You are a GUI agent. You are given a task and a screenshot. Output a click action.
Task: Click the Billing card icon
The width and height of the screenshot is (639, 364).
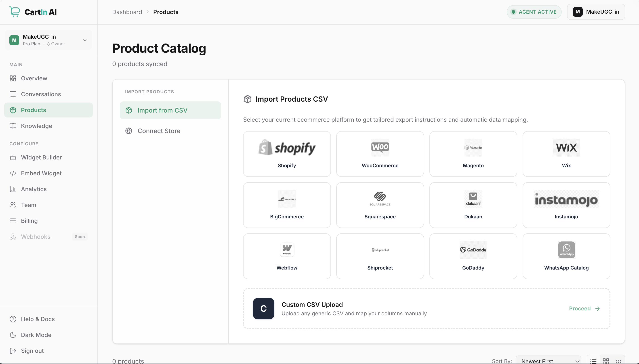coord(13,221)
